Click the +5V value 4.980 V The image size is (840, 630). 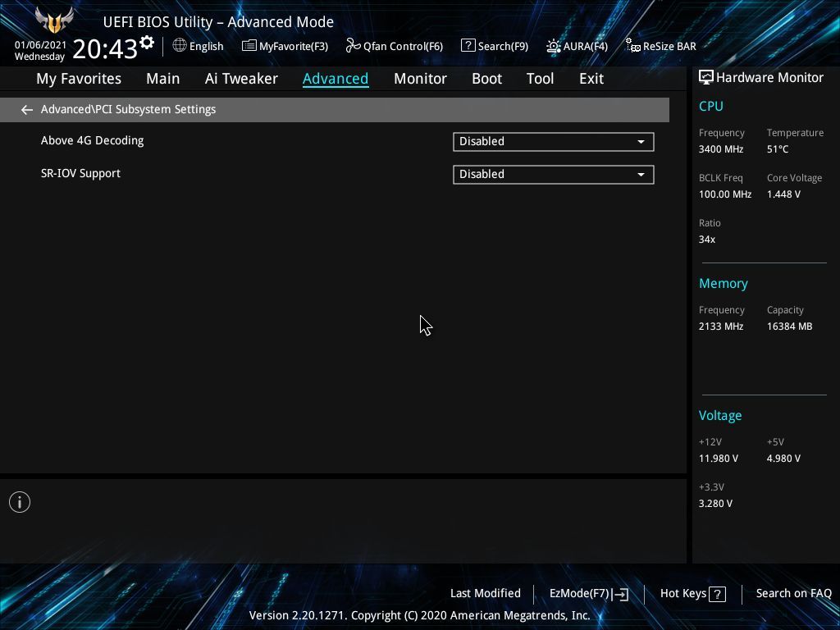click(x=783, y=459)
